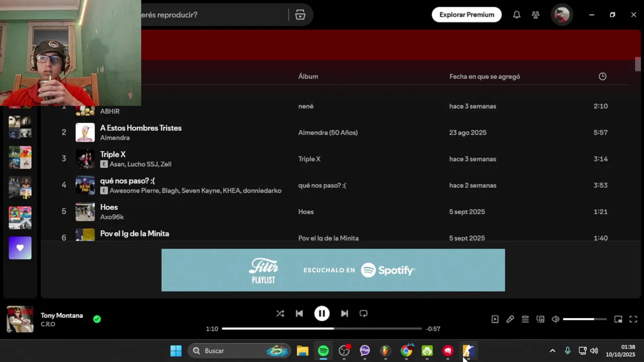This screenshot has width=644, height=362.
Task: Expand the hidden system tray icons
Action: tap(552, 350)
